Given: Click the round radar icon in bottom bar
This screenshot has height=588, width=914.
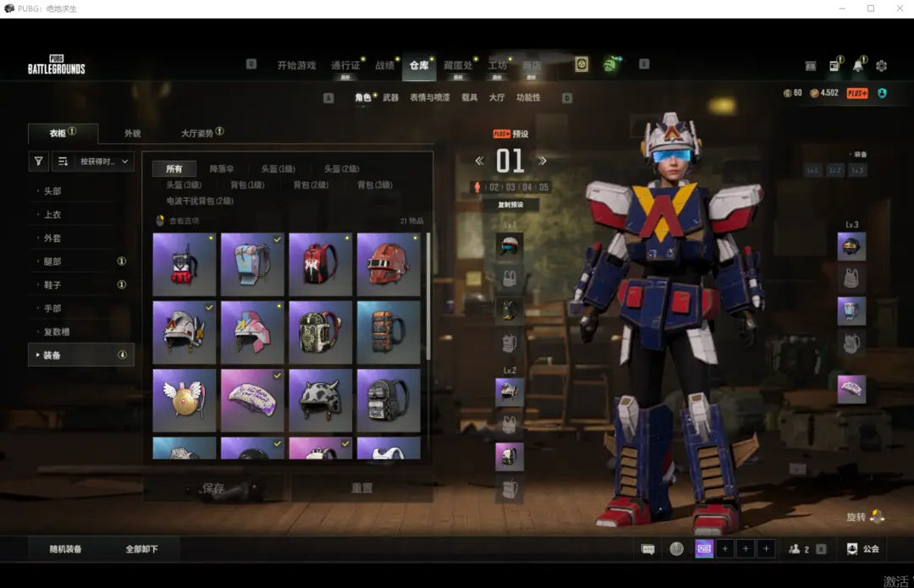Looking at the screenshot, I should 676,549.
